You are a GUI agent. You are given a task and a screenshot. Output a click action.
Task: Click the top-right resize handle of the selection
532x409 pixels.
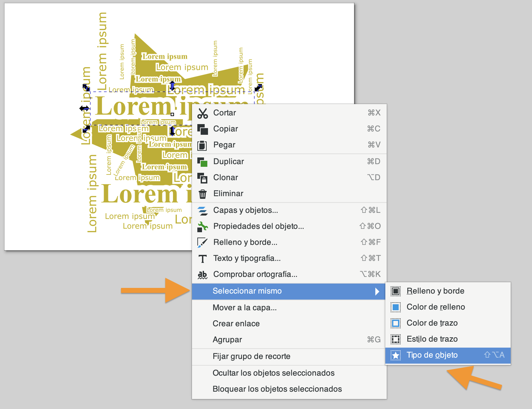[x=258, y=88]
